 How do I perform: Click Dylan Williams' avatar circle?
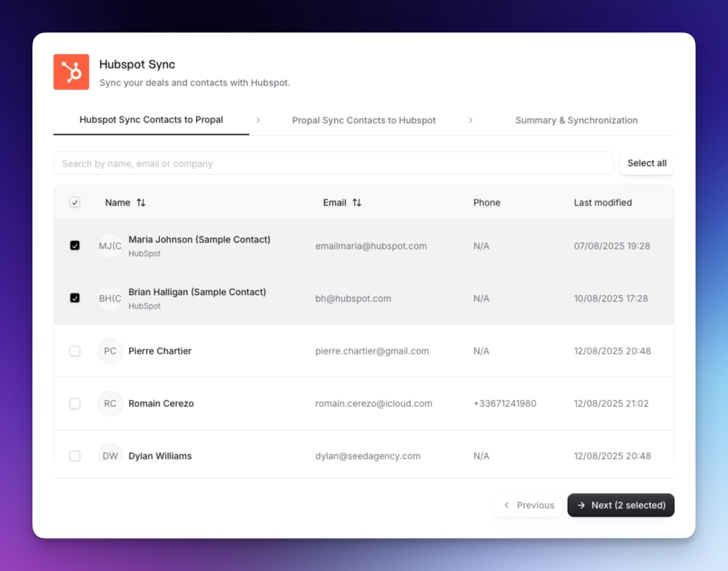tap(110, 456)
